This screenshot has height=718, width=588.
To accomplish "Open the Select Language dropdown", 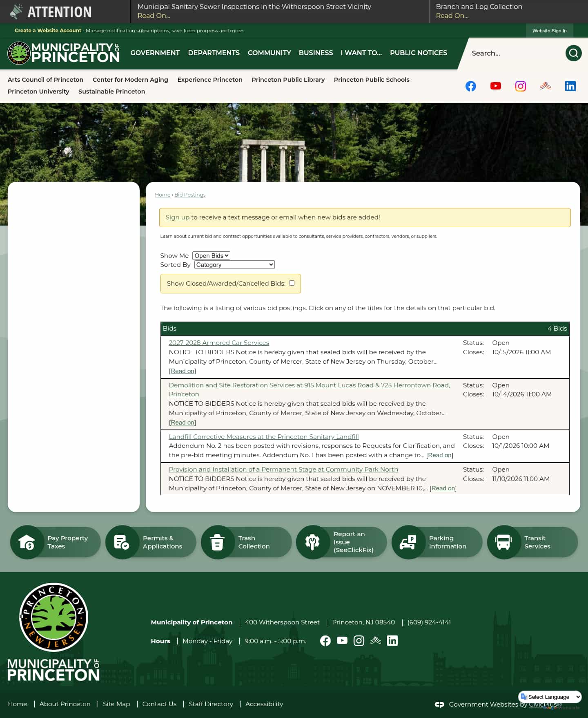I will point(550,697).
